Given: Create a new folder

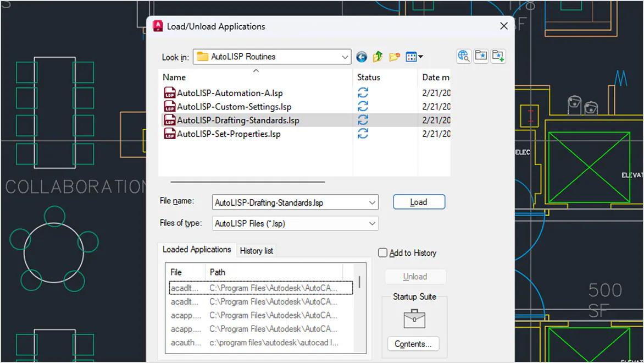Looking at the screenshot, I should (394, 57).
